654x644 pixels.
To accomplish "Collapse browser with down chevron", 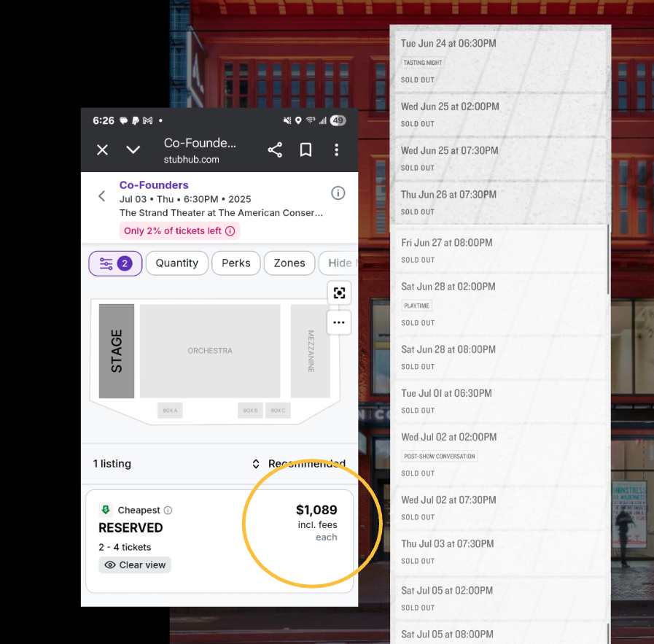I will click(133, 150).
